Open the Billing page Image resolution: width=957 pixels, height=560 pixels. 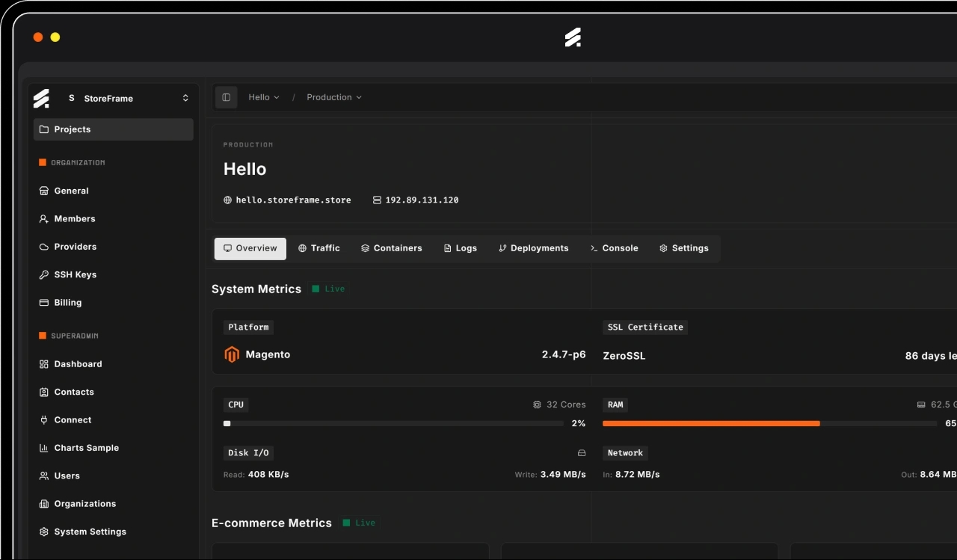pyautogui.click(x=114, y=303)
